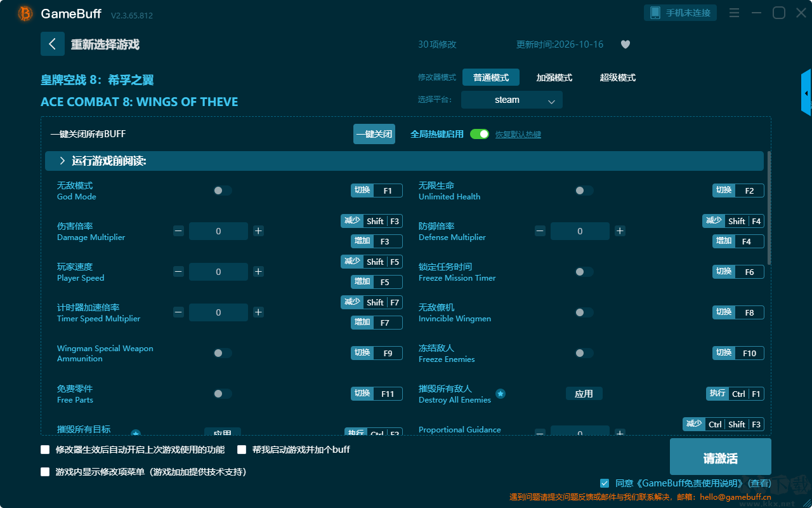Image resolution: width=812 pixels, height=508 pixels.
Task: Click the heart favorite icon
Action: coord(625,44)
